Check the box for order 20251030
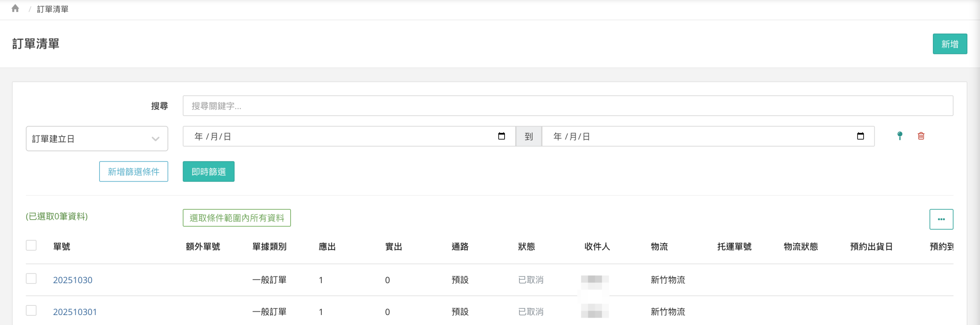This screenshot has width=980, height=325. coord(31,279)
